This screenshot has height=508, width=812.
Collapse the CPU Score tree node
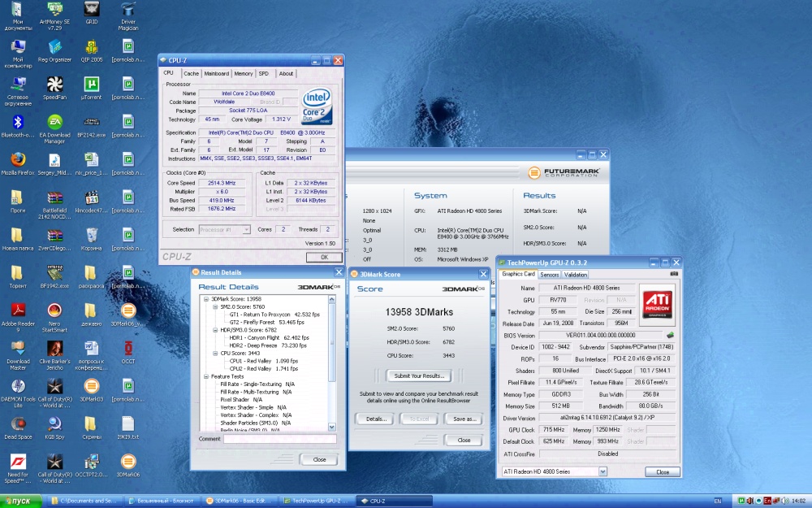click(215, 354)
